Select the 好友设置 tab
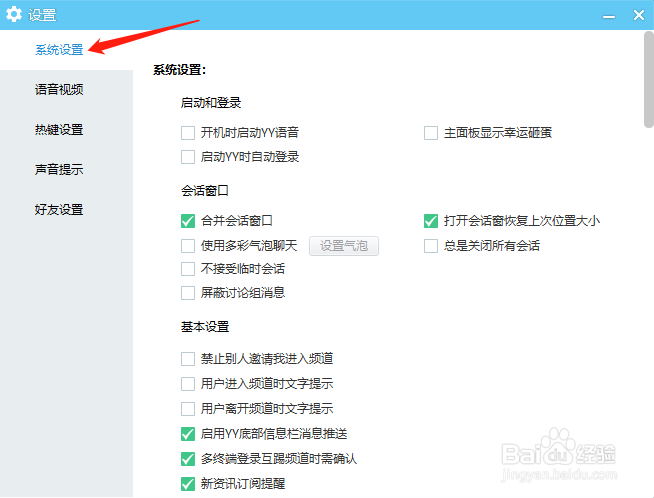The height and width of the screenshot is (498, 654). [59, 209]
